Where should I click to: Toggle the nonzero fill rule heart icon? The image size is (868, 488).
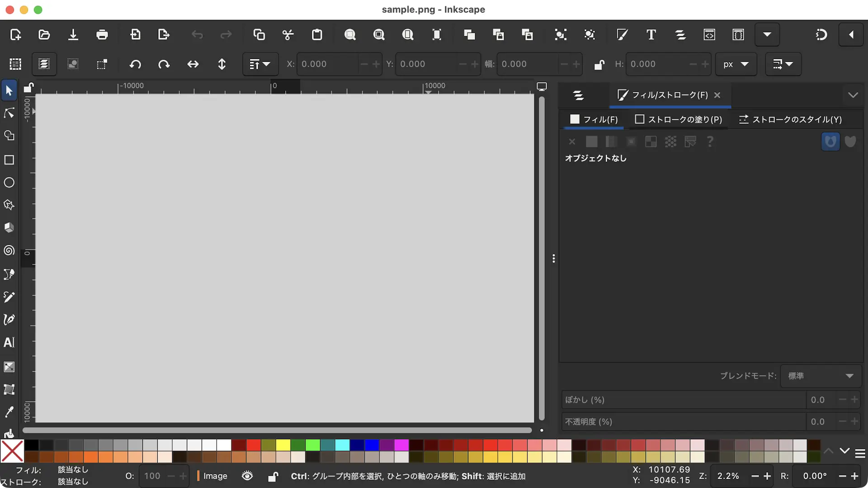[850, 142]
